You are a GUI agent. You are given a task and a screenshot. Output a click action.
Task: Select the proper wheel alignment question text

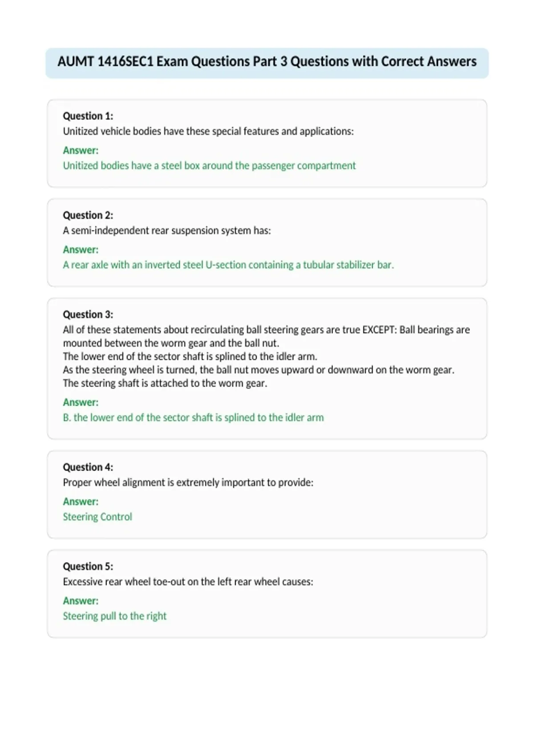(188, 483)
